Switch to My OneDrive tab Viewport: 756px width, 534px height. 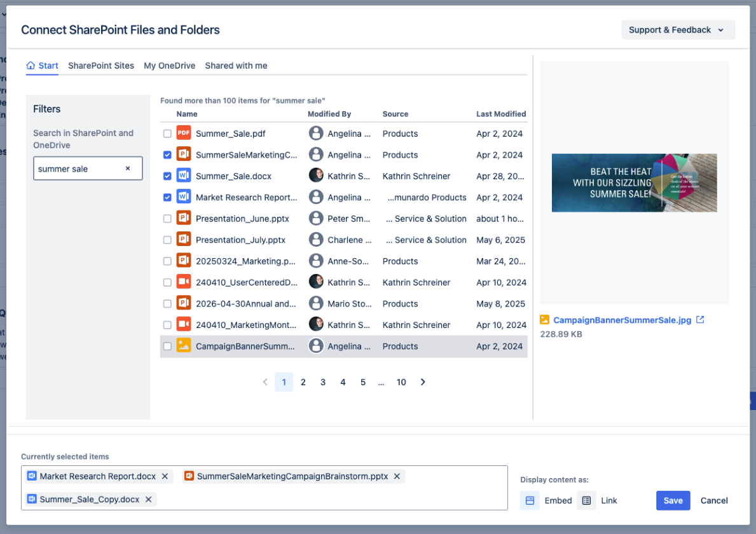169,65
